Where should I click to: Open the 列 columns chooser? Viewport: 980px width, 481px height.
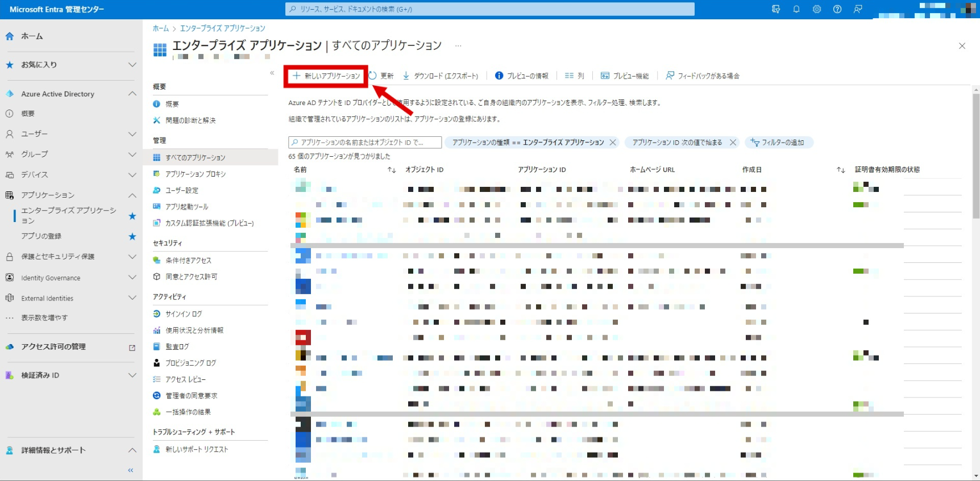574,76
